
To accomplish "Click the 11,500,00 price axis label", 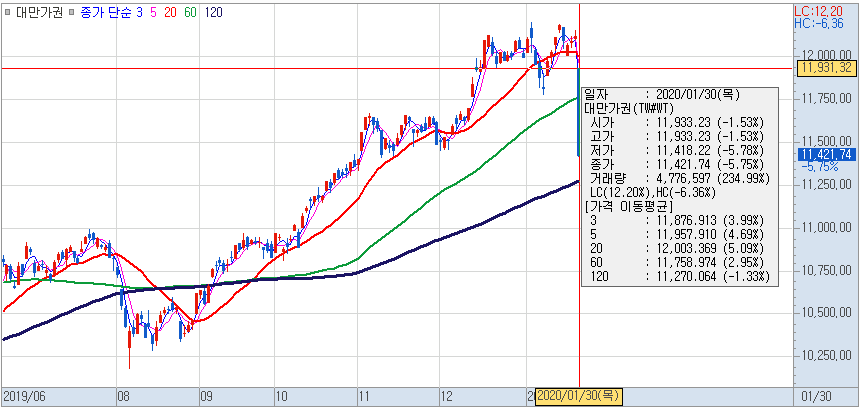I will (826, 141).
